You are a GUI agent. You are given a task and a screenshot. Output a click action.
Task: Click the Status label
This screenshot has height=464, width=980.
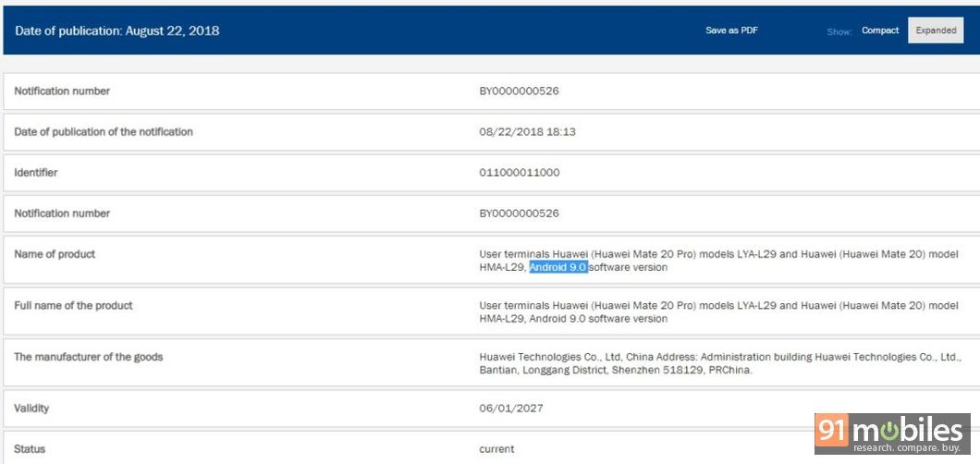pyautogui.click(x=30, y=449)
